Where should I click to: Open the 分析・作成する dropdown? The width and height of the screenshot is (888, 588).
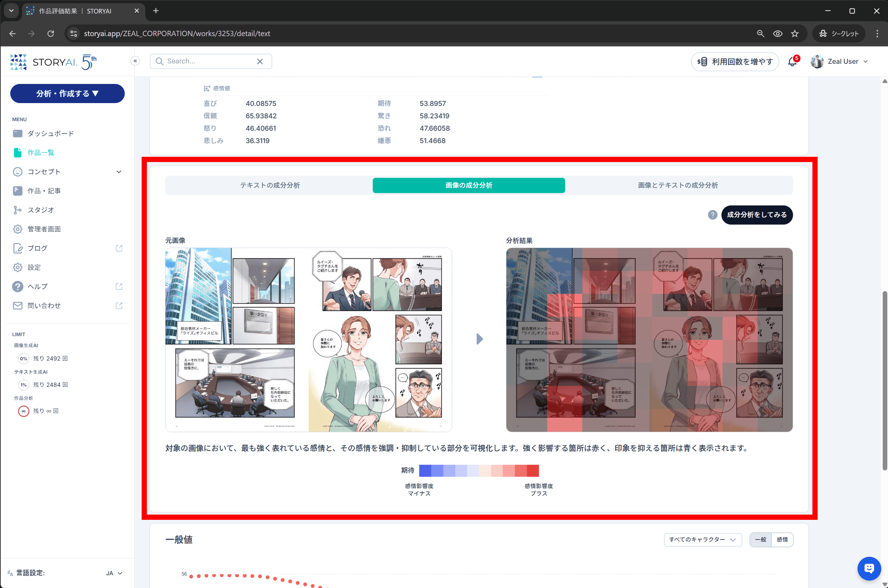click(x=68, y=93)
